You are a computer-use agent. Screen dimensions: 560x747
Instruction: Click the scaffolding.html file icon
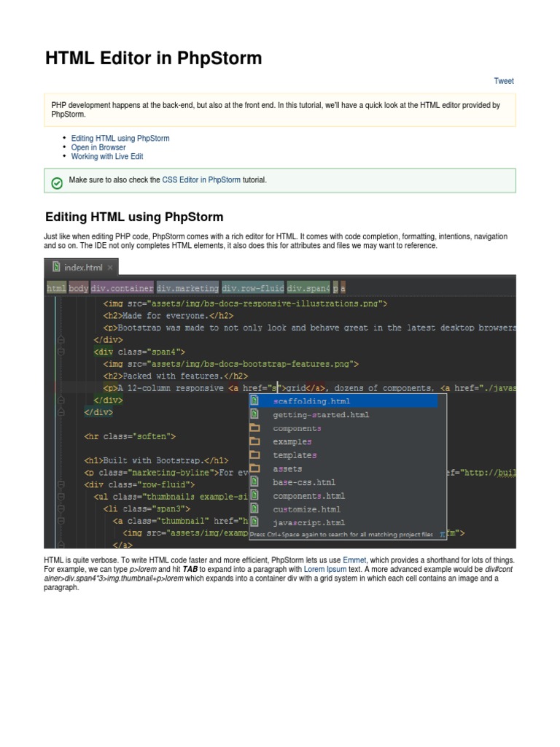pyautogui.click(x=254, y=400)
